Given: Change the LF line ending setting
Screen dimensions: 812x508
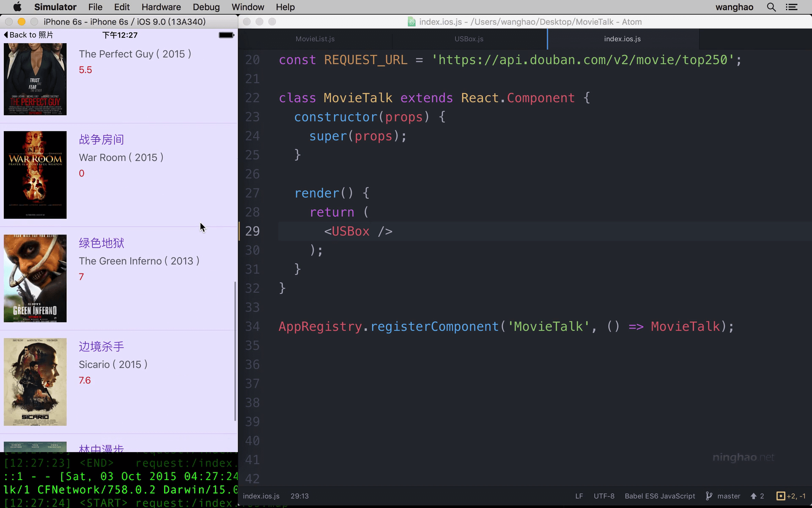Looking at the screenshot, I should 579,496.
